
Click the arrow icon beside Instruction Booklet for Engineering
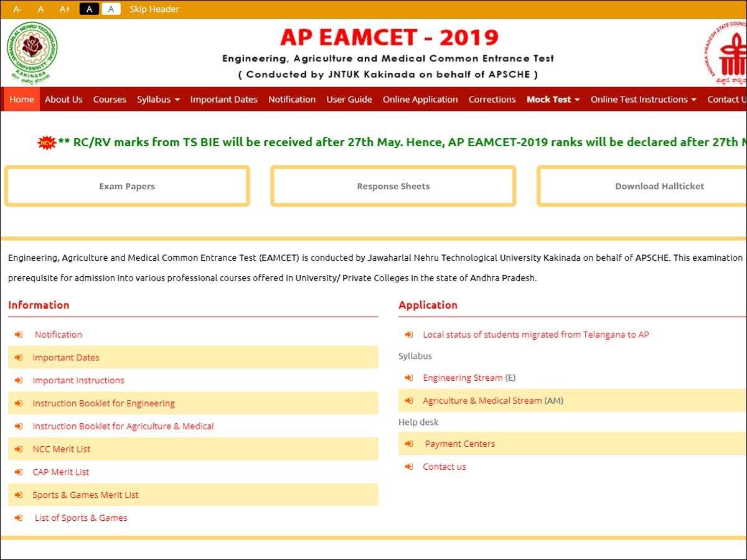pyautogui.click(x=19, y=404)
